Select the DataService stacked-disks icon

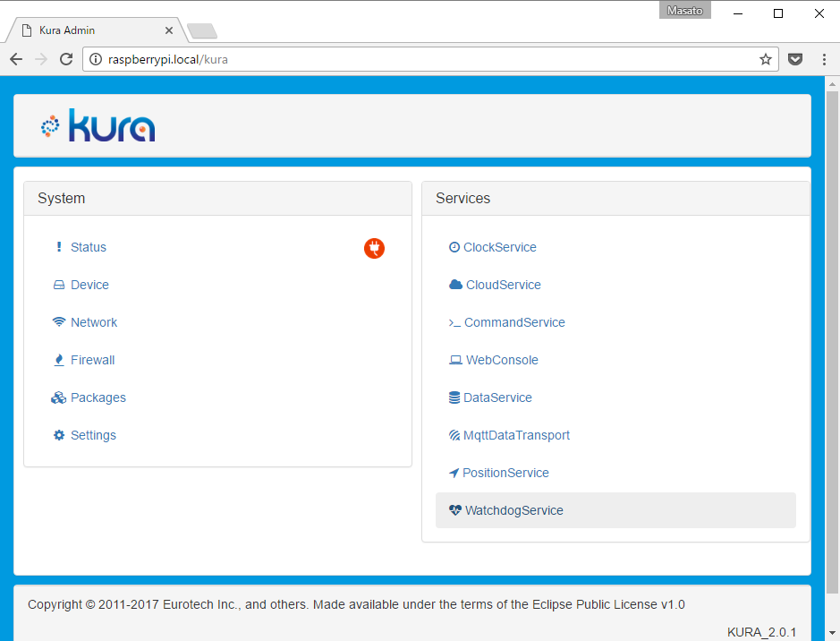[x=454, y=397]
